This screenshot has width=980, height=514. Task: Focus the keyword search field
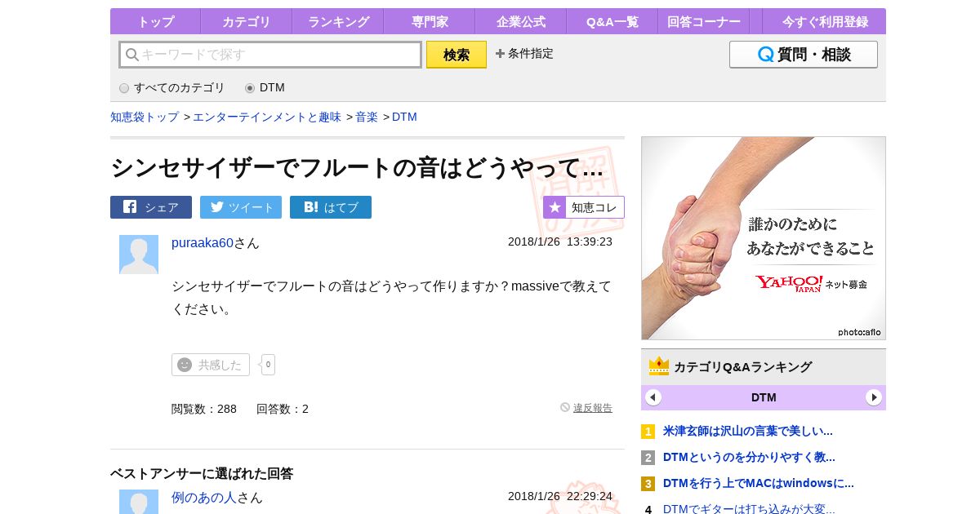click(270, 55)
